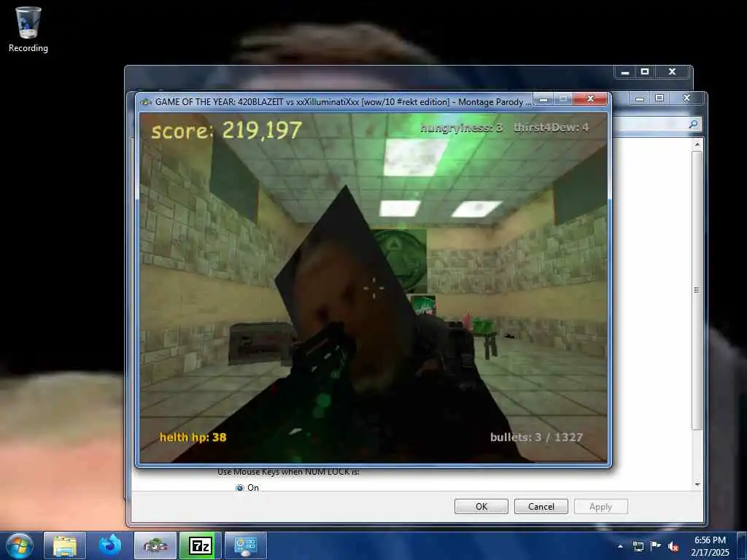Select the On radio button for NUM LOCK
The height and width of the screenshot is (560, 747).
point(239,488)
